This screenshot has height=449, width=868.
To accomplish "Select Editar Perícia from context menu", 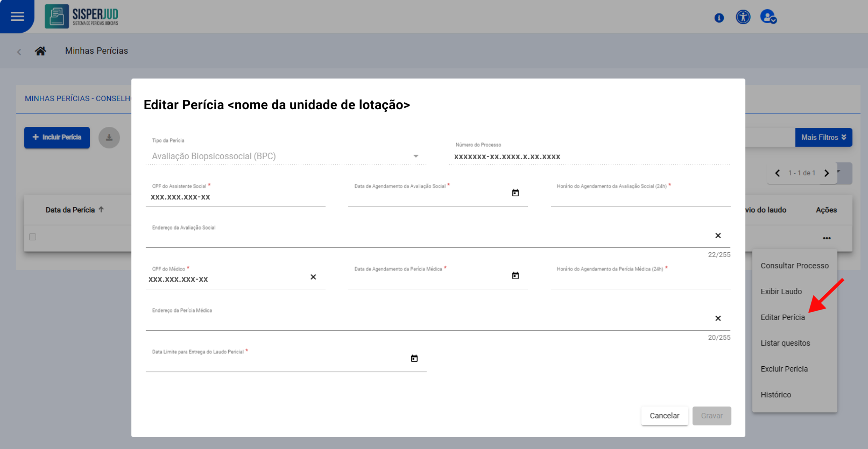I will coord(783,317).
